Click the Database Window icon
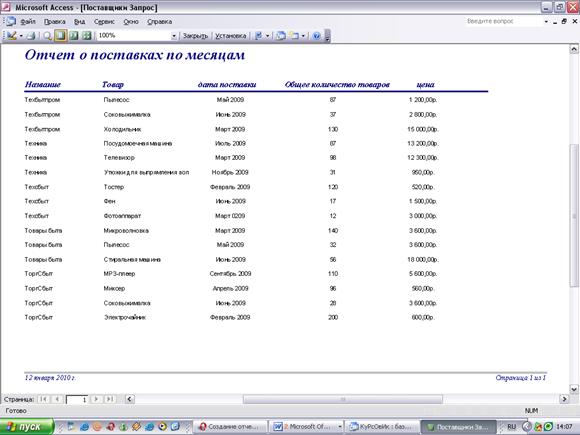 click(281, 36)
